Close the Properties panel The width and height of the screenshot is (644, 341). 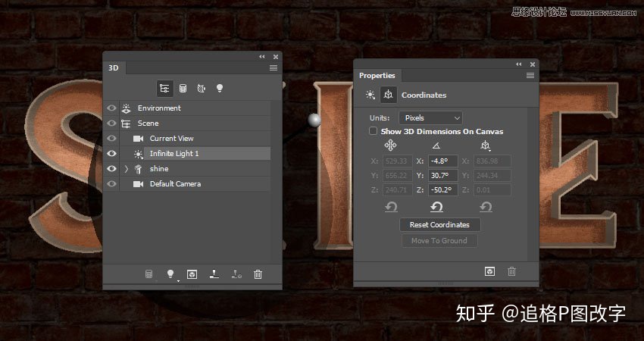tap(533, 64)
